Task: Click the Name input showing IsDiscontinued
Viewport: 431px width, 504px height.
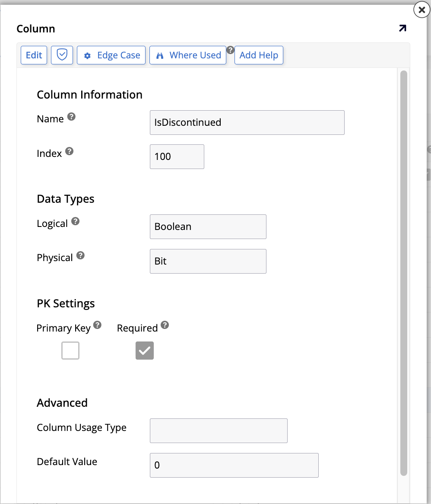Action: pos(247,122)
